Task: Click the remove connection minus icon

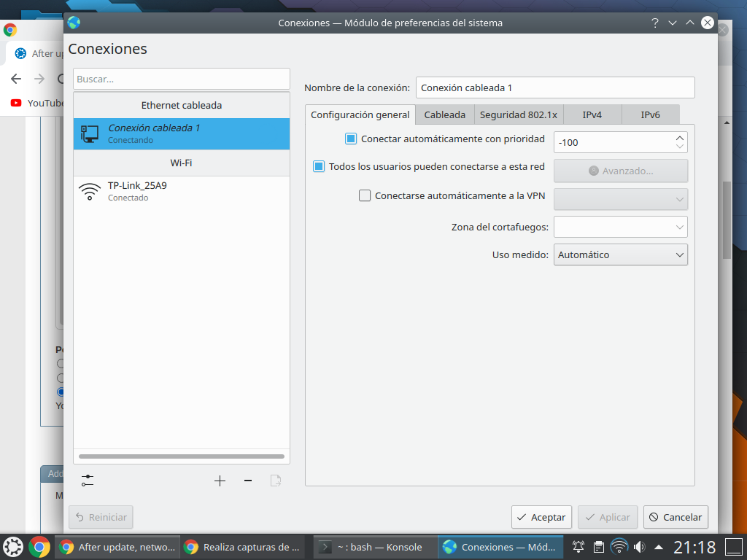Action: point(248,481)
